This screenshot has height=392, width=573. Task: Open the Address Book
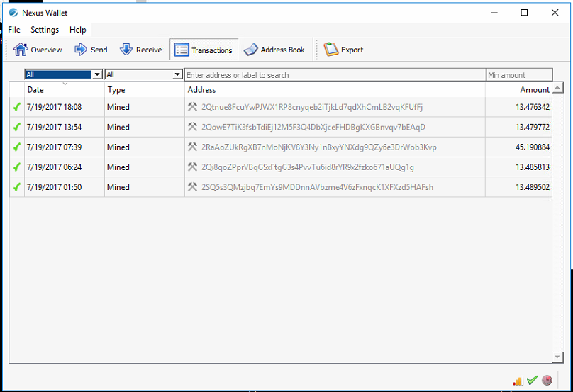pyautogui.click(x=274, y=50)
